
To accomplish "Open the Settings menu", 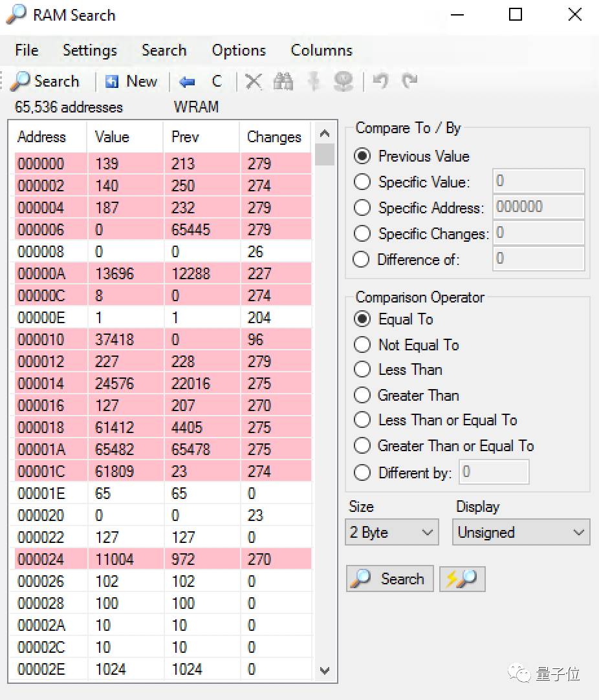I will [x=90, y=50].
